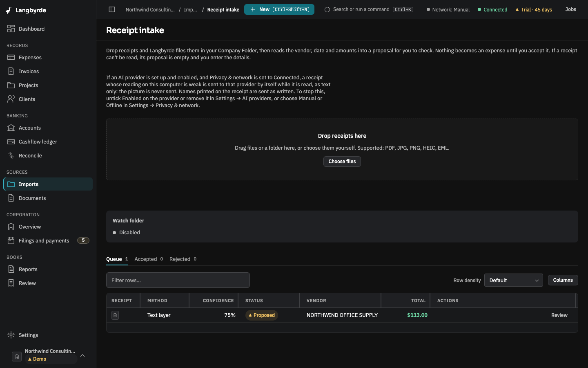Open the Jobs panel button
Screen dimensions: 588x368
[x=570, y=9]
